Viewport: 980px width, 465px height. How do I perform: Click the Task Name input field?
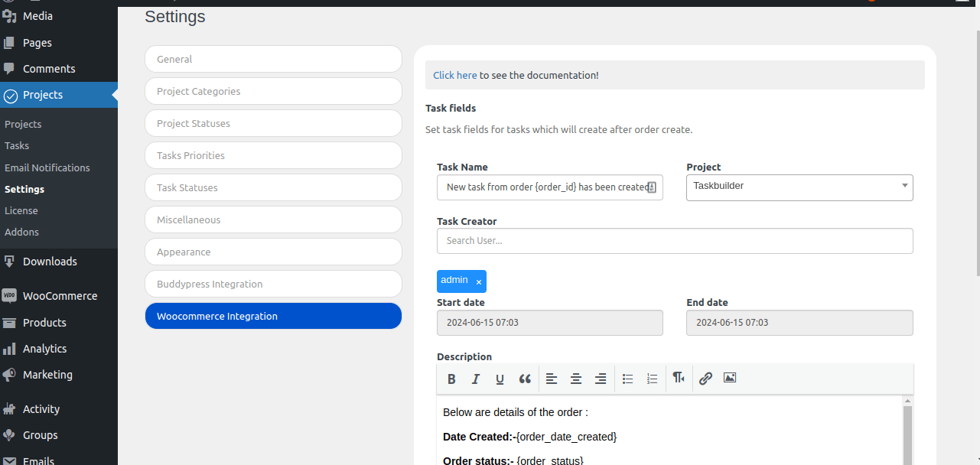point(549,187)
